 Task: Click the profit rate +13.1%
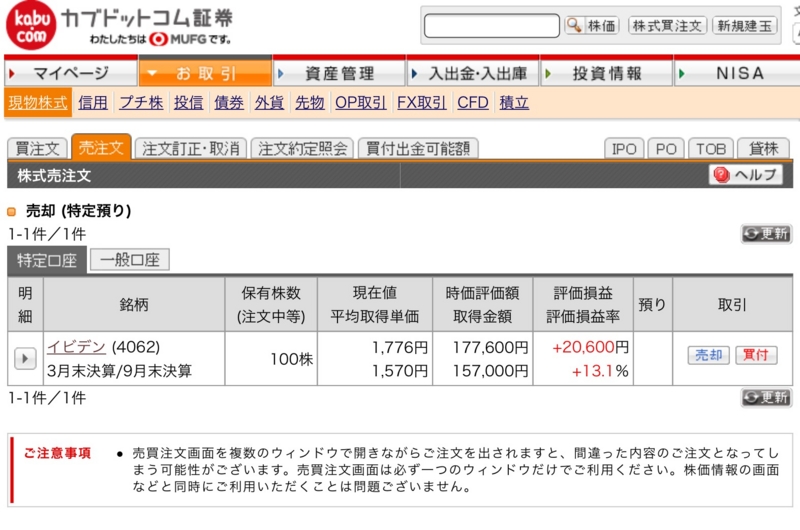[600, 371]
